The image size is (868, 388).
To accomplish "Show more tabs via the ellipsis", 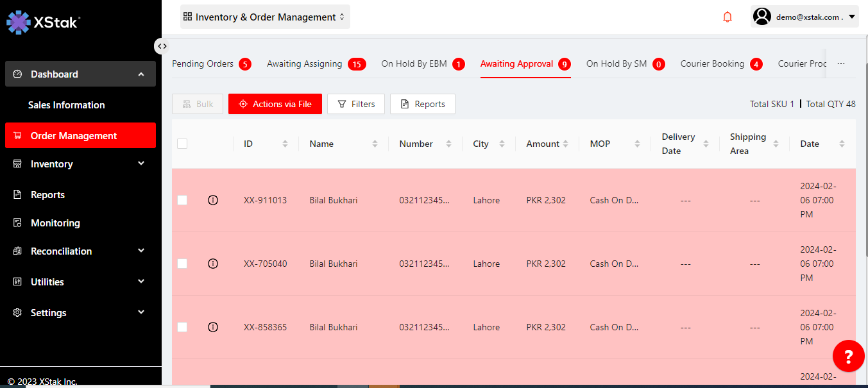I will click(841, 63).
